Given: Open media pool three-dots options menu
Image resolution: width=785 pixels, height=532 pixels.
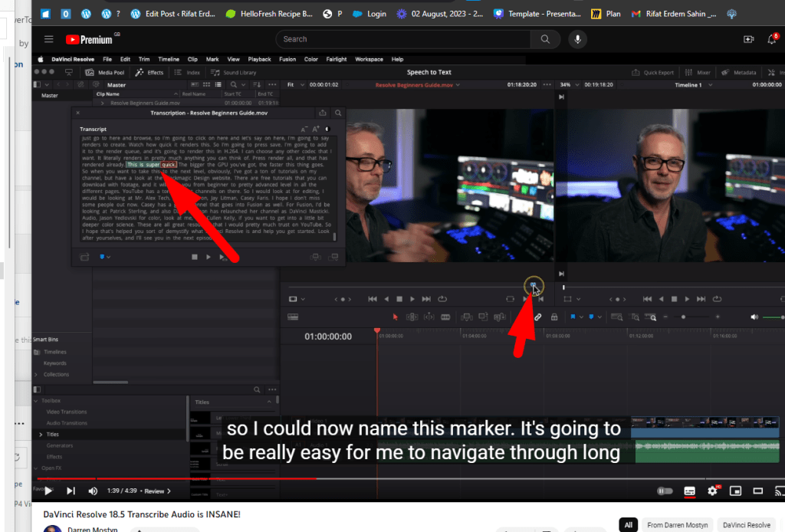Looking at the screenshot, I should coord(272,84).
